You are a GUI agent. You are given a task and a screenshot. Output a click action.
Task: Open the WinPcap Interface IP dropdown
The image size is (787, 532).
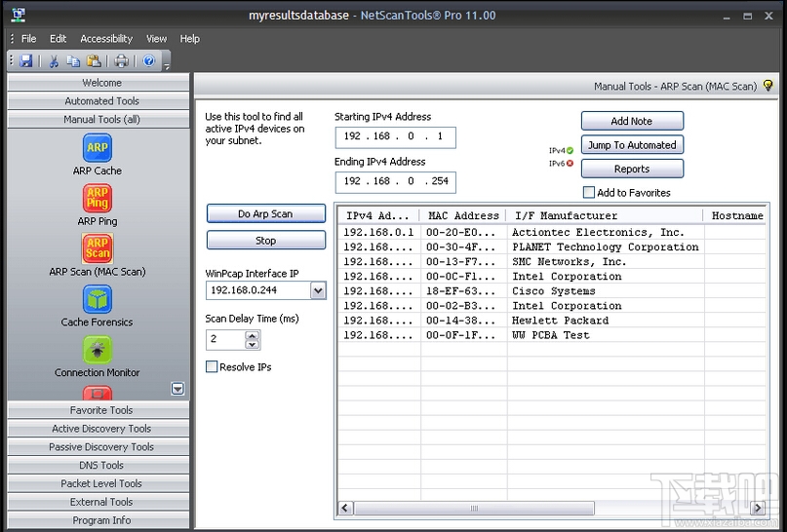point(318,290)
